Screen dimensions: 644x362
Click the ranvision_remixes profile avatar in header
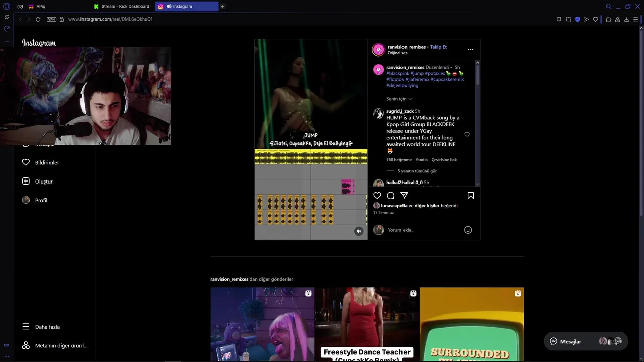point(378,50)
